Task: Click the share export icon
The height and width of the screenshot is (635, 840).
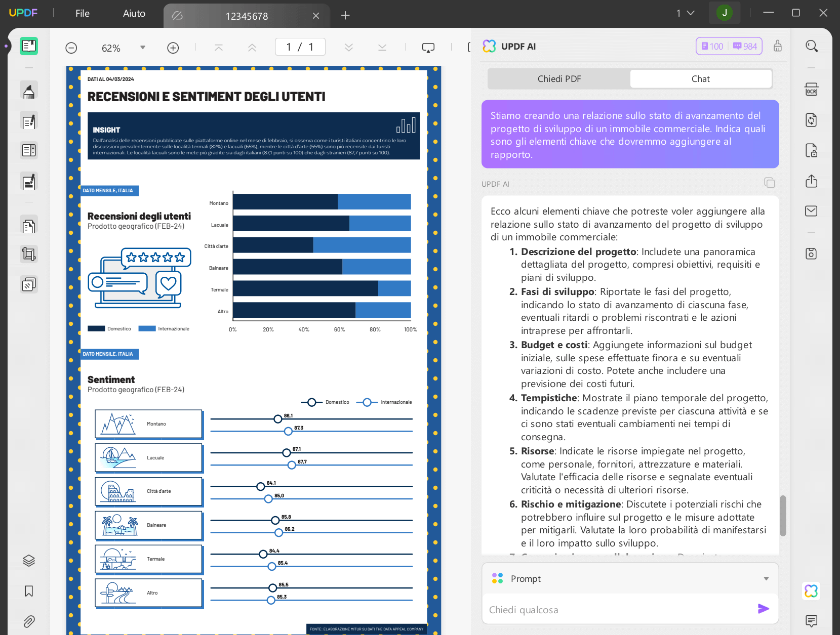Action: pos(811,181)
